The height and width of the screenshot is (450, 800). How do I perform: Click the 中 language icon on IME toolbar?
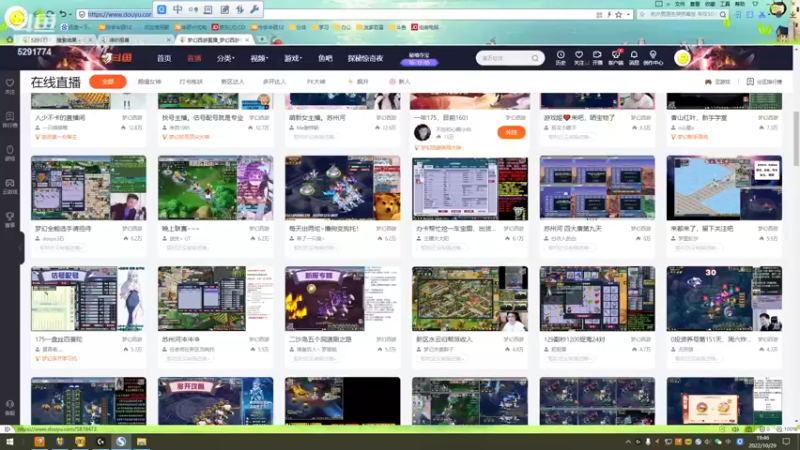pyautogui.click(x=178, y=9)
